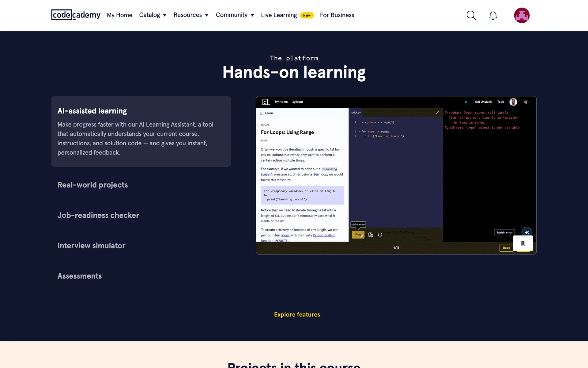Viewport: 588px width, 368px height.
Task: Open the user profile avatar menu
Action: [522, 15]
